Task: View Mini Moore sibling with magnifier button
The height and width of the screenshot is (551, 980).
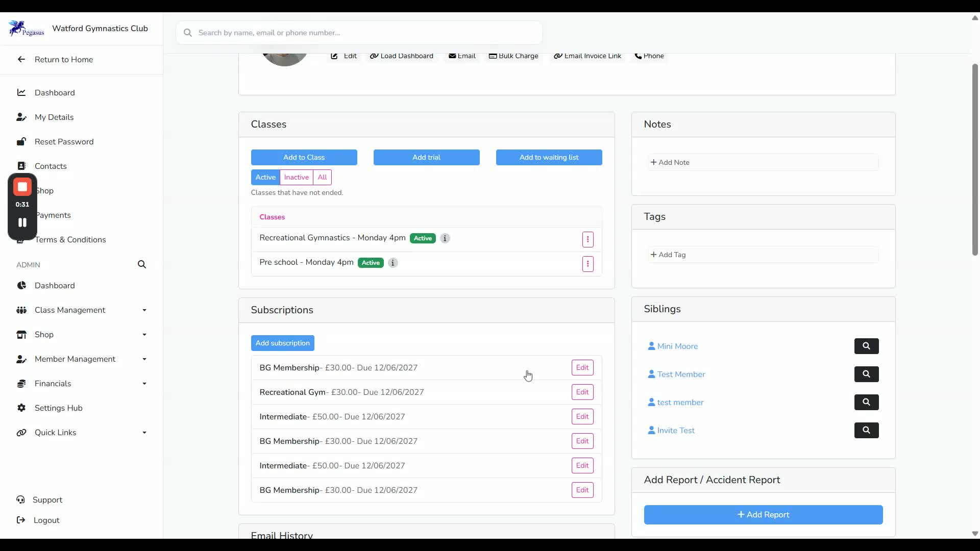Action: click(x=866, y=346)
